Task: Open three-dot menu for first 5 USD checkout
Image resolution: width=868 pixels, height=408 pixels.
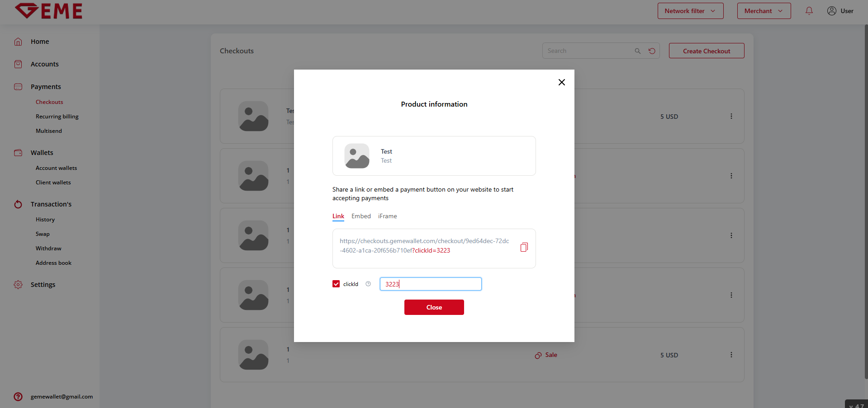Action: tap(731, 117)
